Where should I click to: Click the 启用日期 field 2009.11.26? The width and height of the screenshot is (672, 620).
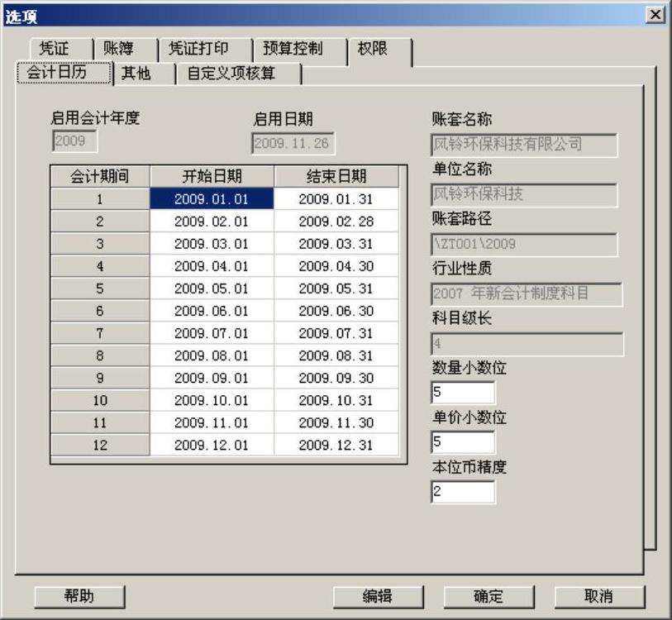pos(293,143)
